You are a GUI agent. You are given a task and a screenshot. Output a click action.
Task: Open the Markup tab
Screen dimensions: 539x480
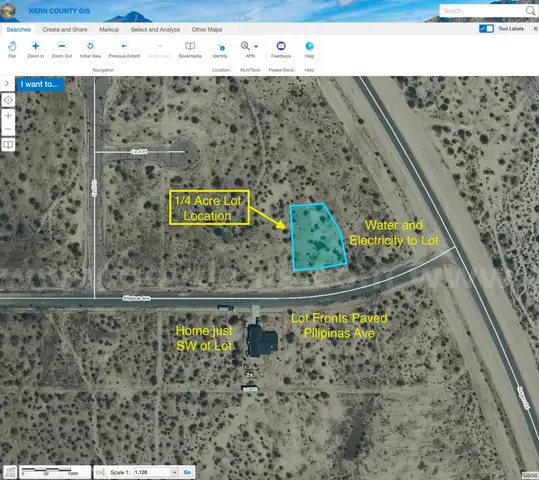[x=109, y=30]
